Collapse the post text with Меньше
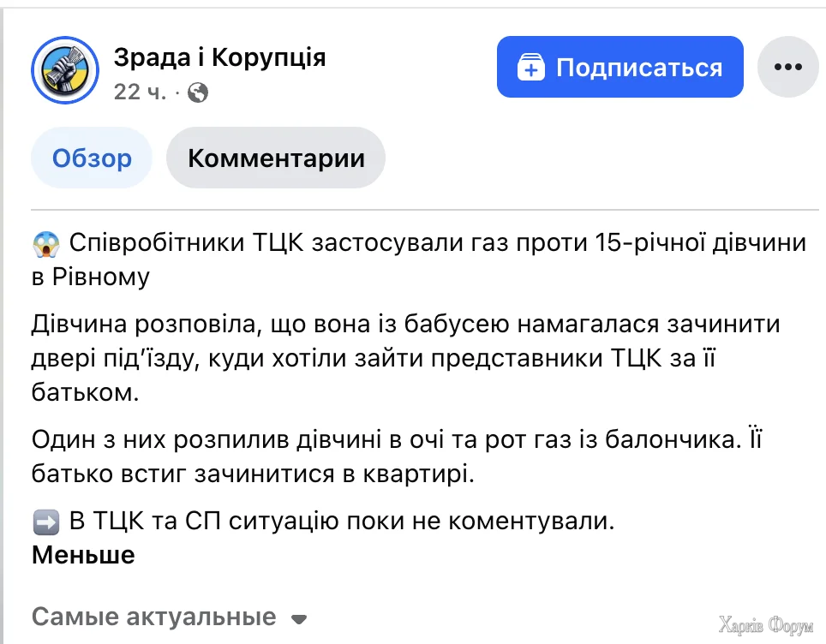Image resolution: width=826 pixels, height=644 pixels. [82, 554]
